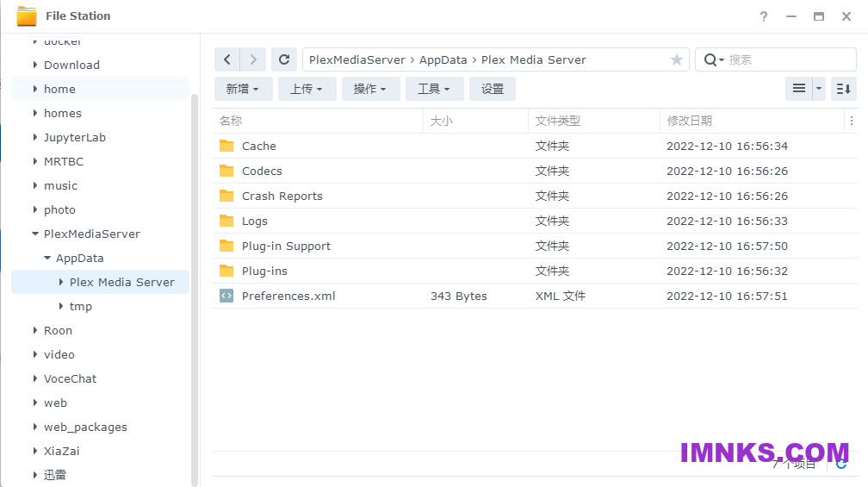Viewport: 868px width, 487px height.
Task: Sort by the 文件类型 column header
Action: coord(557,121)
